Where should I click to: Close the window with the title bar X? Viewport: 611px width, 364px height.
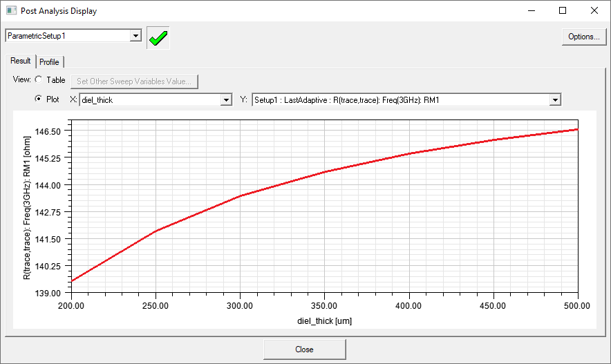[594, 11]
